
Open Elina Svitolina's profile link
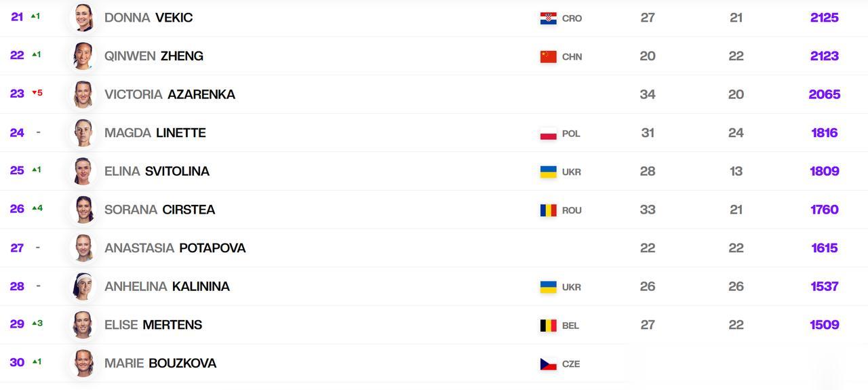point(157,171)
